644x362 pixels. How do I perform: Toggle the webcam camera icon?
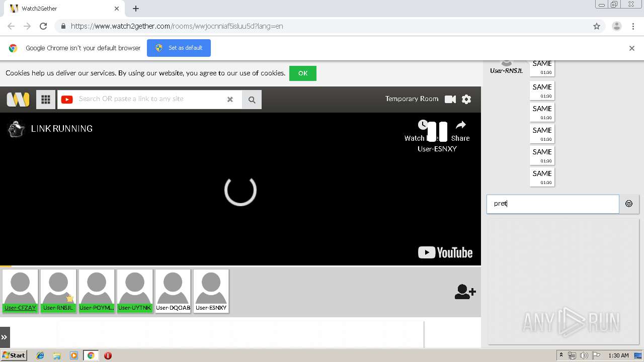point(450,99)
